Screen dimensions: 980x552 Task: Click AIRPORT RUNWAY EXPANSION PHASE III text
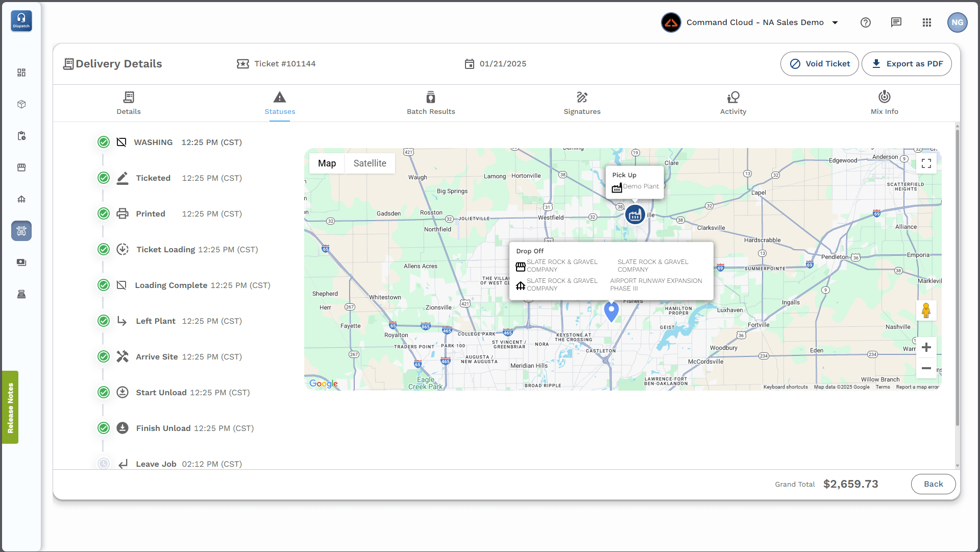point(656,284)
